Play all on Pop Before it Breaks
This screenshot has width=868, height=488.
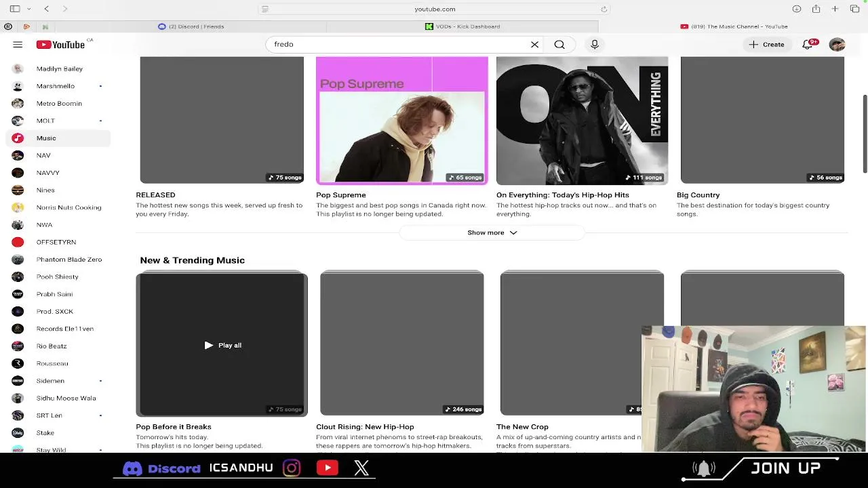point(222,346)
